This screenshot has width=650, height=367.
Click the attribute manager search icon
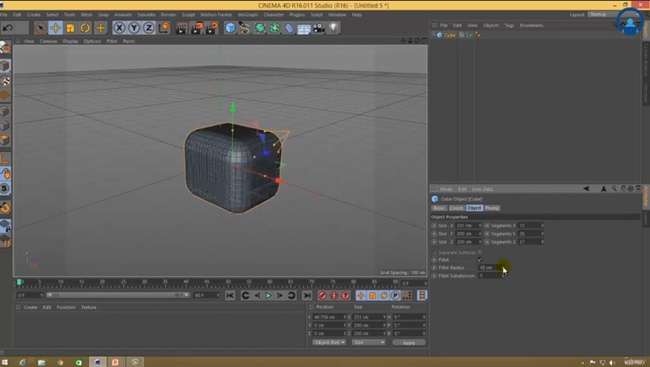(614, 189)
